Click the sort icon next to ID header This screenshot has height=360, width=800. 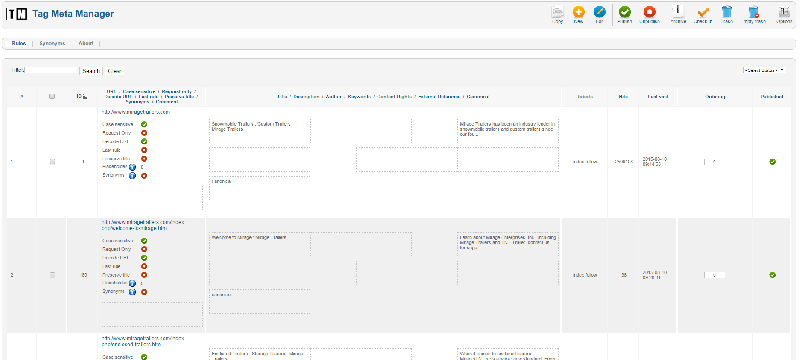[x=85, y=97]
